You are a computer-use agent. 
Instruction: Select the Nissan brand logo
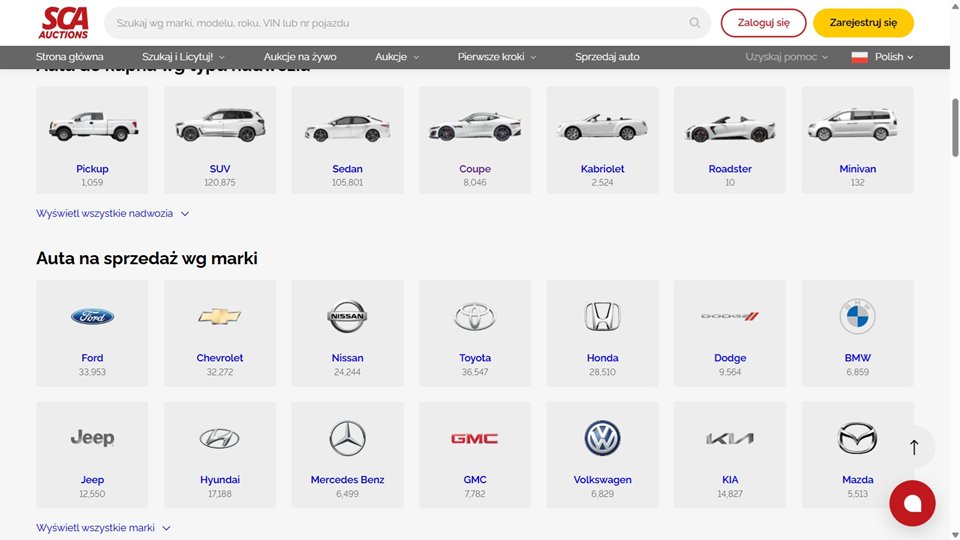[x=347, y=317]
